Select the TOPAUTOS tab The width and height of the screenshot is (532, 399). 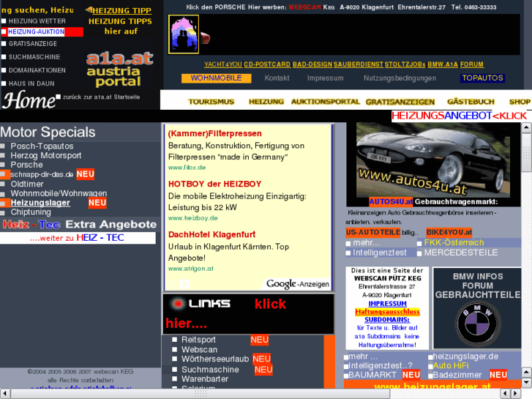[482, 78]
